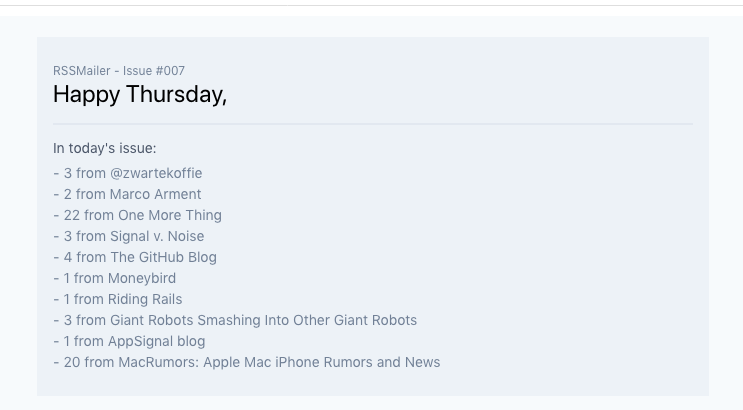Click the count 2 before Marco Arment

coord(68,194)
